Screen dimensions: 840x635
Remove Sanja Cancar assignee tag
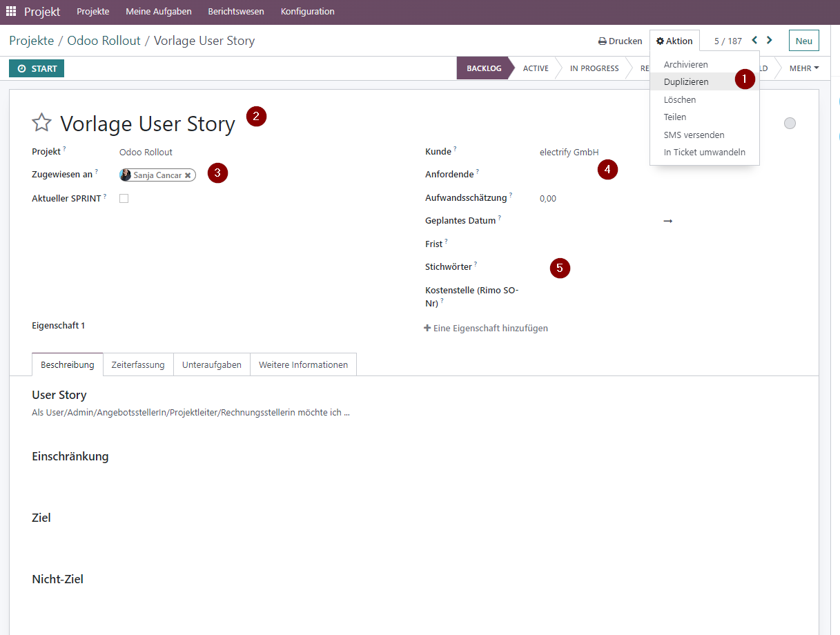[x=188, y=175]
